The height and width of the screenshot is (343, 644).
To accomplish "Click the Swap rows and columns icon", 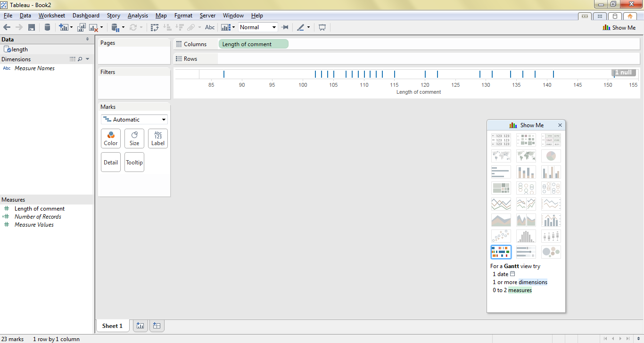I will (155, 27).
